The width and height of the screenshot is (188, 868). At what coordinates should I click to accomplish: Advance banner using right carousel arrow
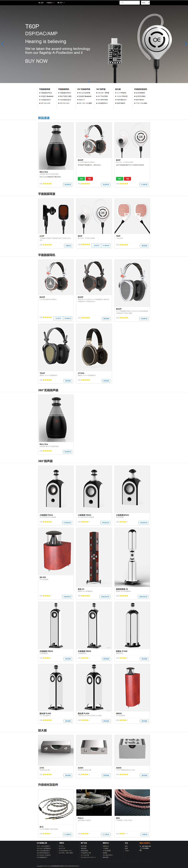(186, 44)
